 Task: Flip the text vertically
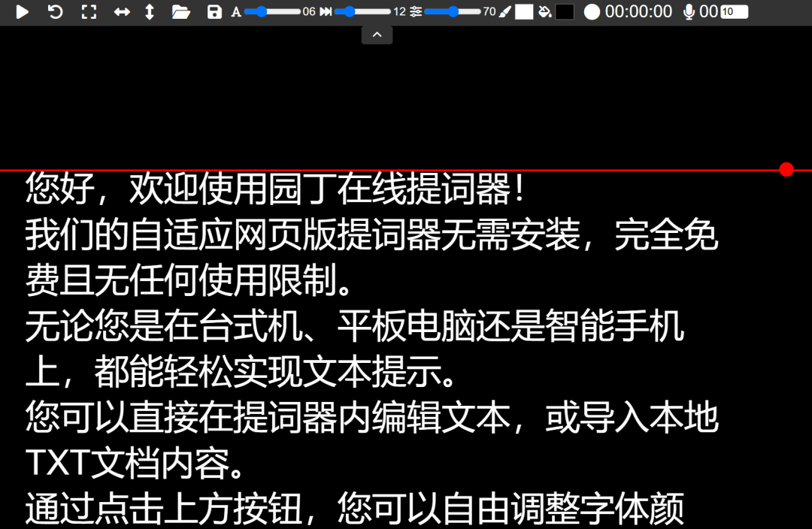pyautogui.click(x=149, y=11)
